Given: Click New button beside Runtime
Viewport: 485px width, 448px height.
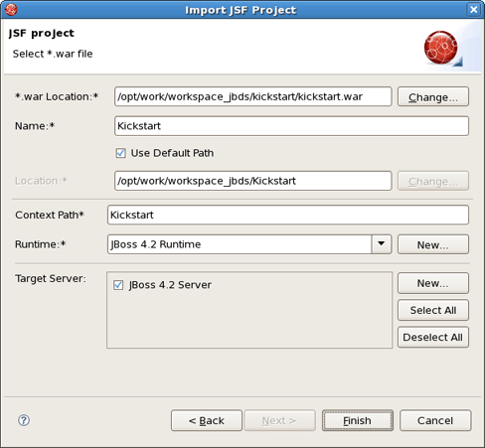Looking at the screenshot, I should coord(433,244).
